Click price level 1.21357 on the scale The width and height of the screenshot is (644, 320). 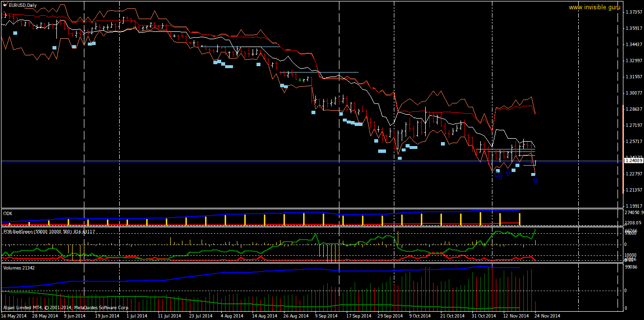point(633,190)
